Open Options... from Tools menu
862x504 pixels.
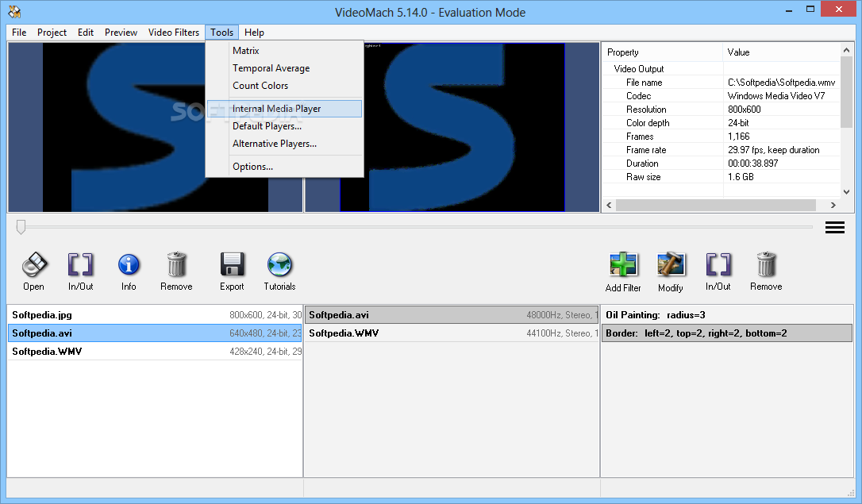pos(284,167)
